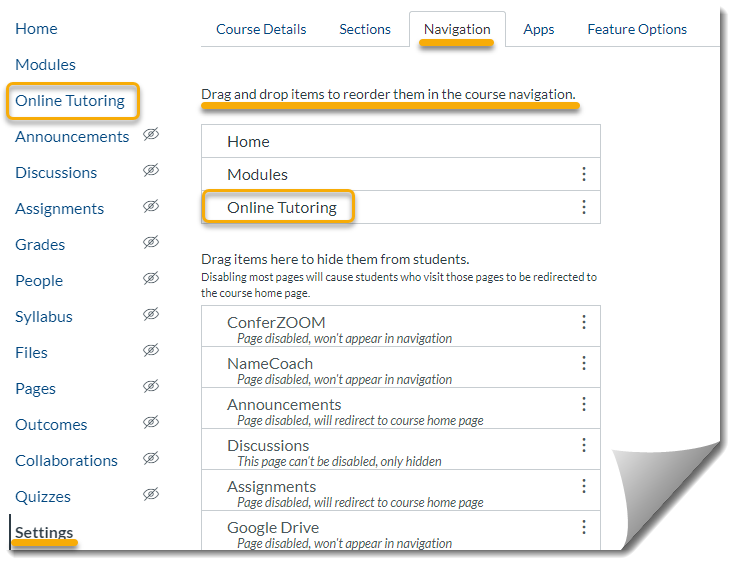Open options menu for Online Tutoring item
This screenshot has height=565, width=735.
(584, 207)
